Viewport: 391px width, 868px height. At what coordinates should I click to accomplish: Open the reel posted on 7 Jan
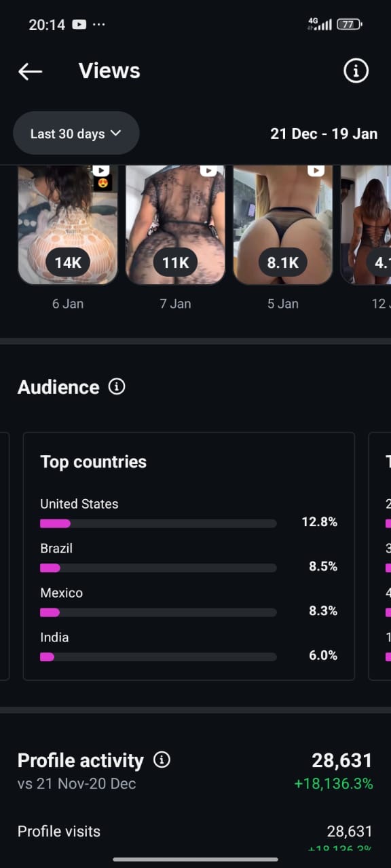tap(175, 224)
